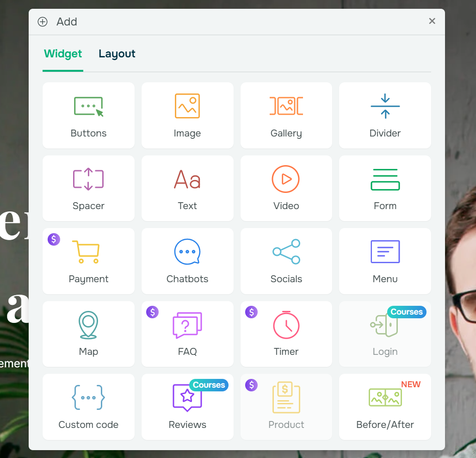Add the Socials widget
476x458 pixels.
pos(286,261)
